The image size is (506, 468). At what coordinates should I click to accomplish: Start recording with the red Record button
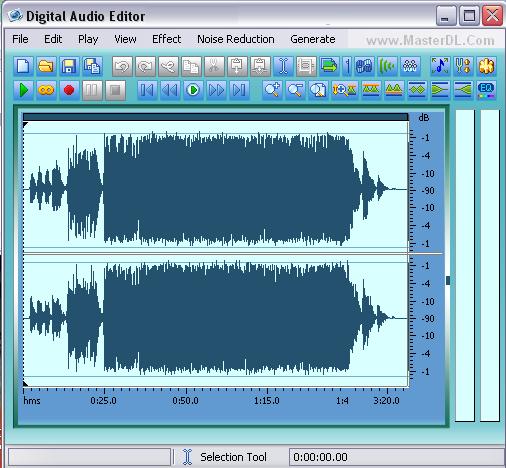69,90
